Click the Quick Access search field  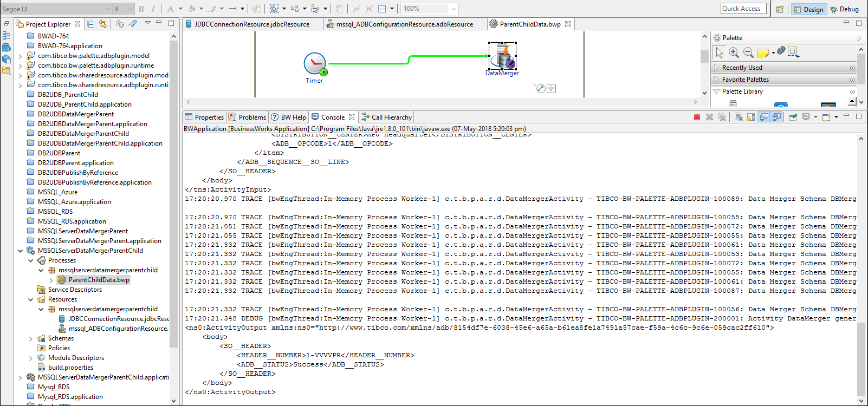click(x=743, y=9)
